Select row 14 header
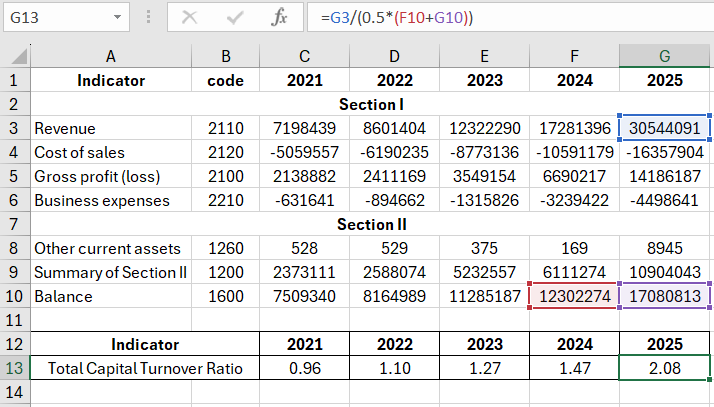The image size is (714, 407). pyautogui.click(x=15, y=392)
